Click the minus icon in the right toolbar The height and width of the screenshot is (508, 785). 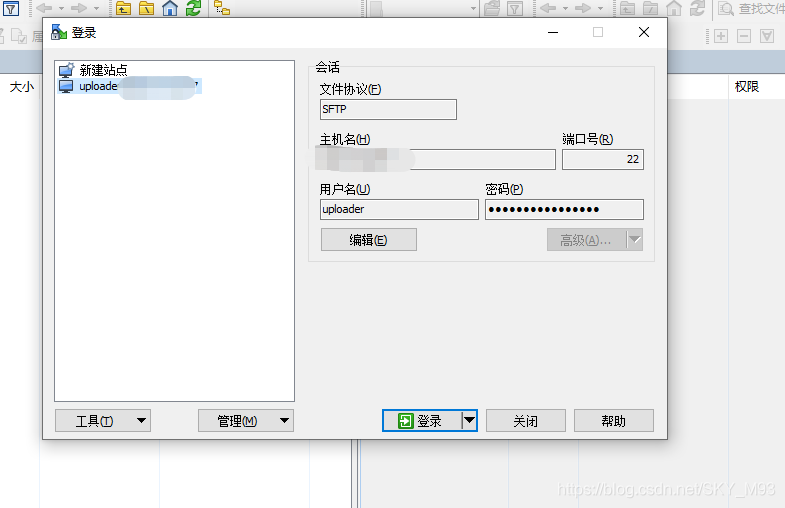(x=744, y=36)
